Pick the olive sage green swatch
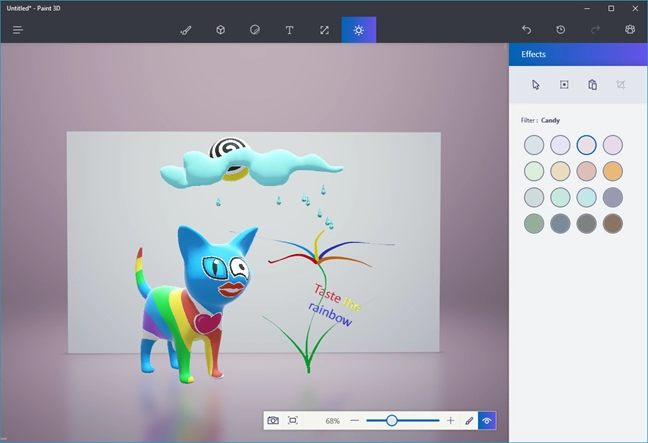This screenshot has width=648, height=443. [534, 224]
